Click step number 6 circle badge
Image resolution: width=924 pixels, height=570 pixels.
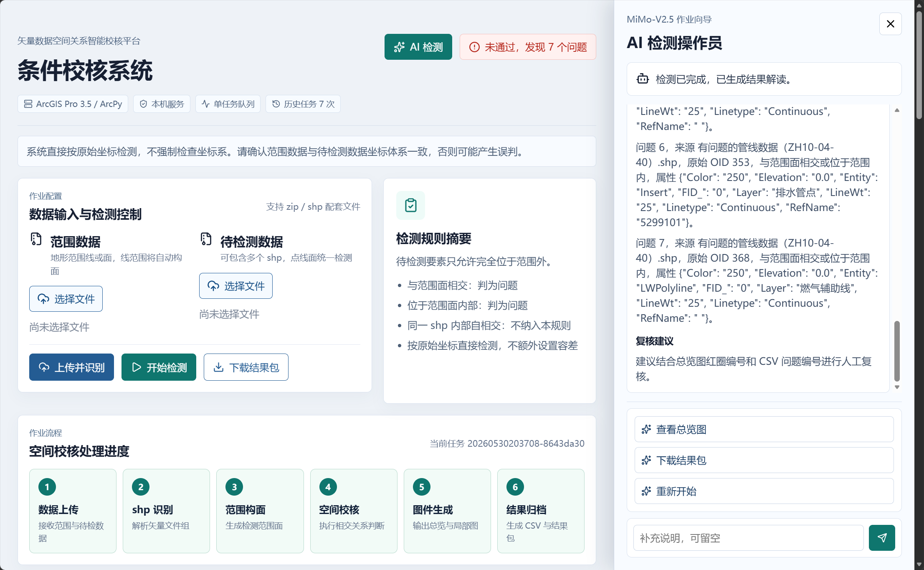tap(515, 487)
